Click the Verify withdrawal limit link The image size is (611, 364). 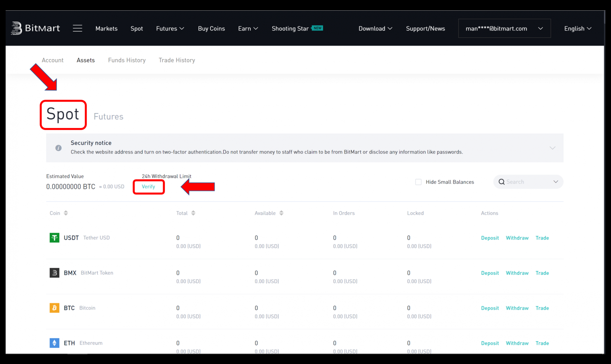pos(149,187)
